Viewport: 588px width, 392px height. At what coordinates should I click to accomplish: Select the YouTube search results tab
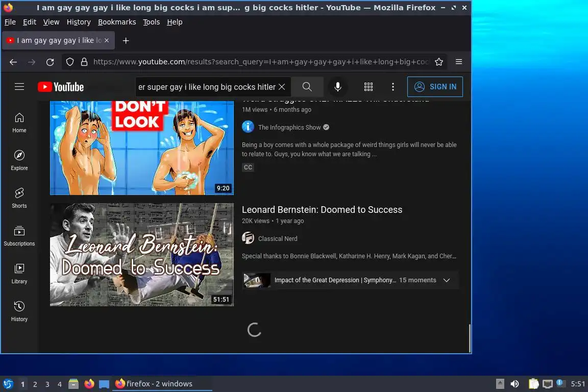point(58,40)
